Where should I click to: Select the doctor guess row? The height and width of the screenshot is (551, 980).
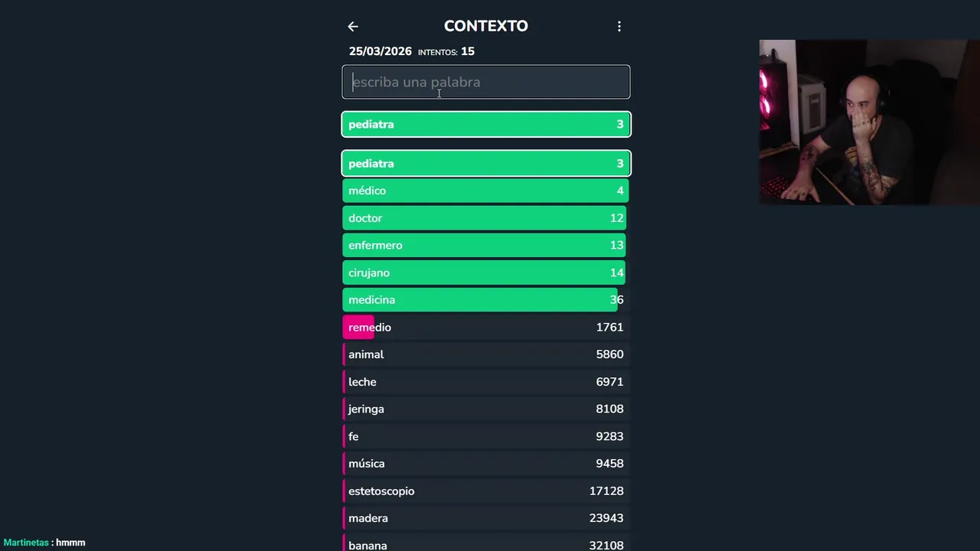[x=486, y=218]
